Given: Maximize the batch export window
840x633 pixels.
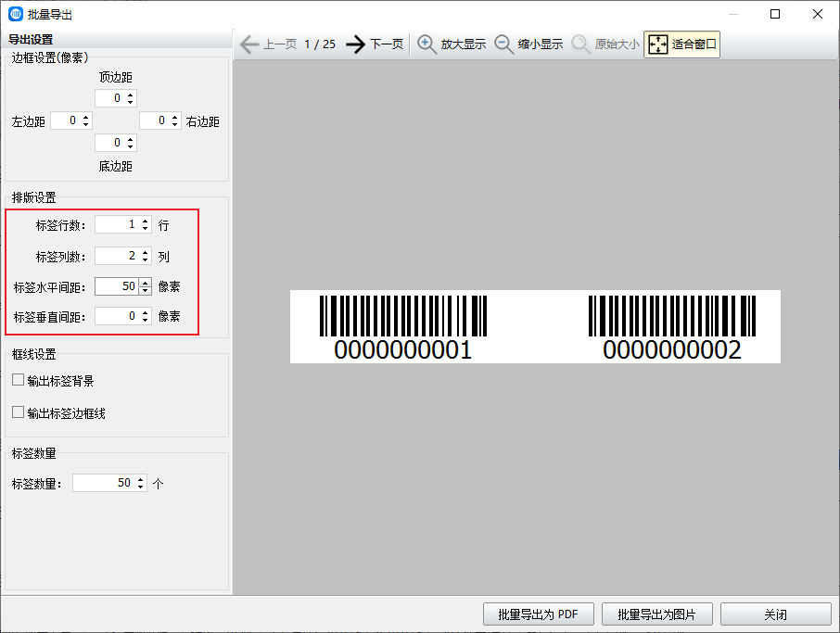Looking at the screenshot, I should pyautogui.click(x=775, y=14).
